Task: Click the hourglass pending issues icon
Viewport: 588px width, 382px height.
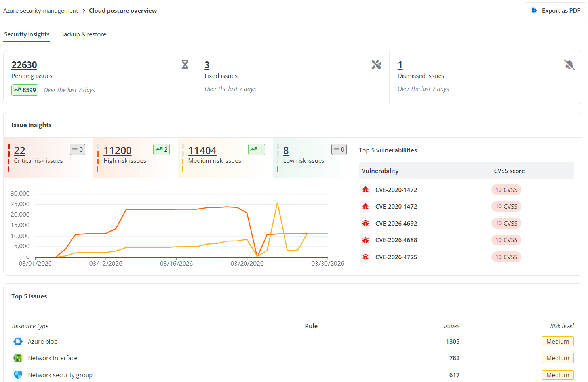Action: pyautogui.click(x=185, y=65)
